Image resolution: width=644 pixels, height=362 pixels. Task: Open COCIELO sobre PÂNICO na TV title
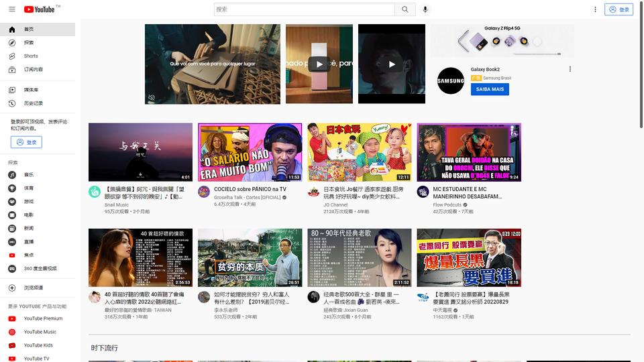[250, 189]
